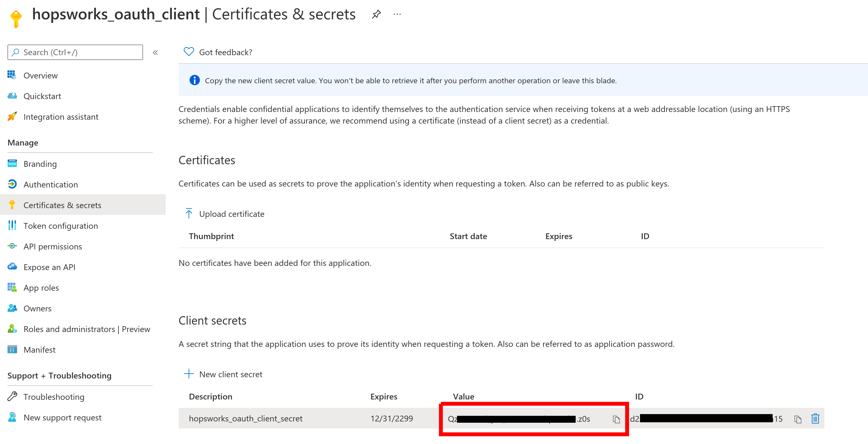The height and width of the screenshot is (444, 868).
Task: Go to Authentication settings
Action: (51, 185)
